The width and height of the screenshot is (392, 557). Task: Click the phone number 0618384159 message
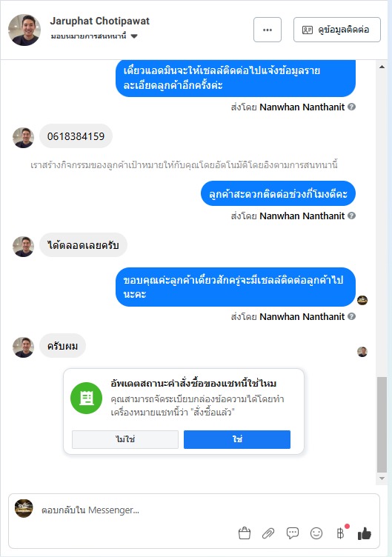click(76, 136)
